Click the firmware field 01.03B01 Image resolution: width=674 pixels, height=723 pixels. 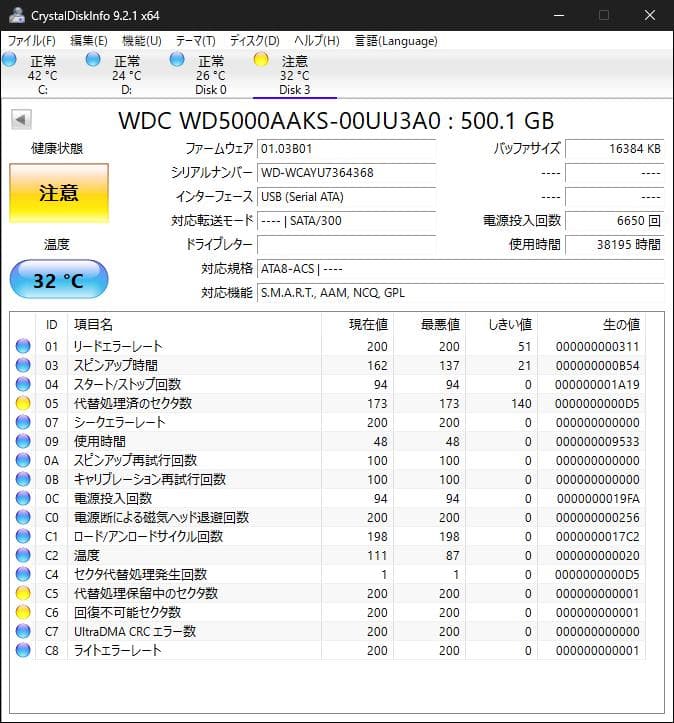click(x=346, y=149)
